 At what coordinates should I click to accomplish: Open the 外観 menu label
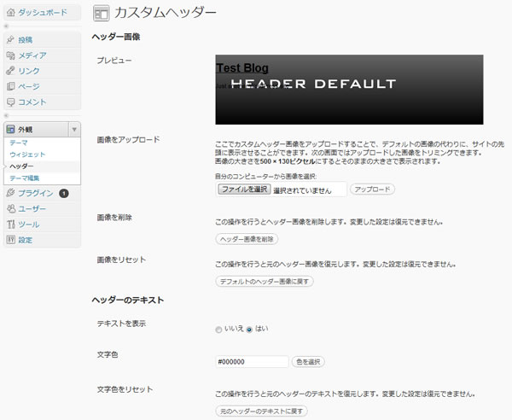click(25, 130)
